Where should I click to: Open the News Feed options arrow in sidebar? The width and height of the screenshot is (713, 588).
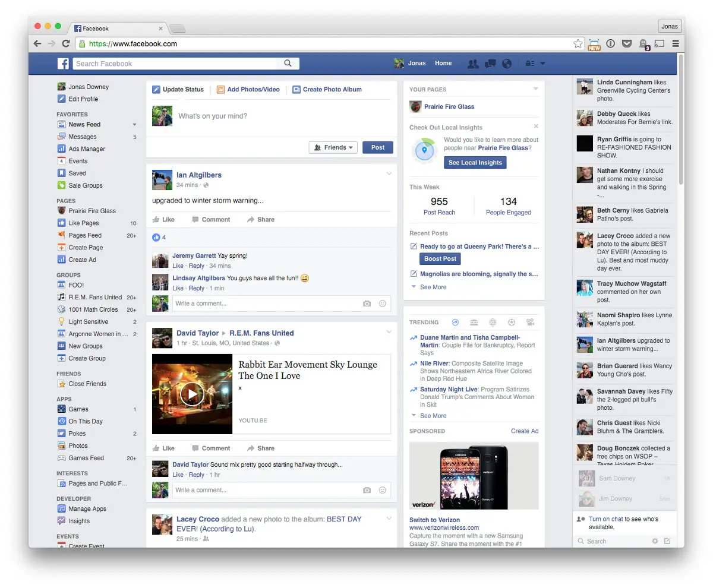click(134, 125)
